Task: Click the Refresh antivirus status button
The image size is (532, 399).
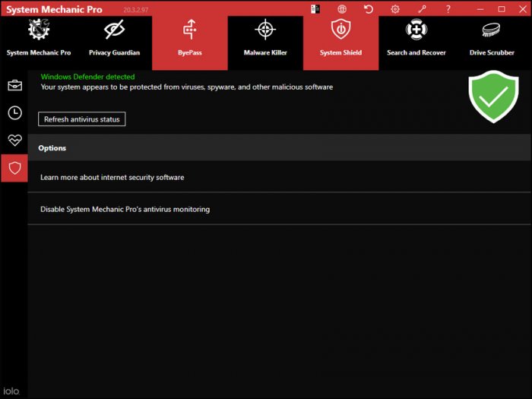Action: point(82,119)
